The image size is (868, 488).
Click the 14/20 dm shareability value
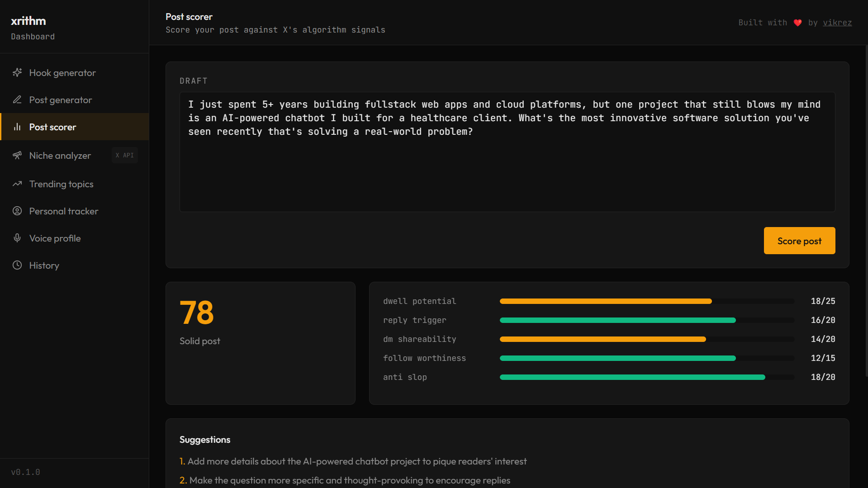click(x=823, y=339)
